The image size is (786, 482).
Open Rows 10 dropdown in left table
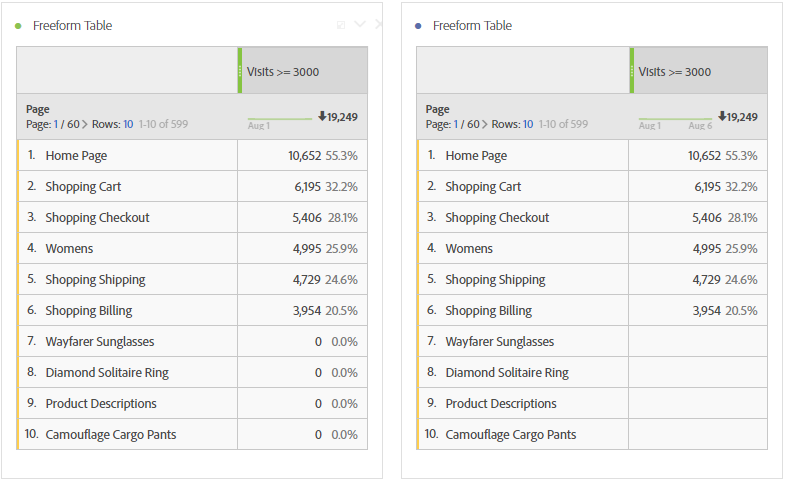pos(128,124)
